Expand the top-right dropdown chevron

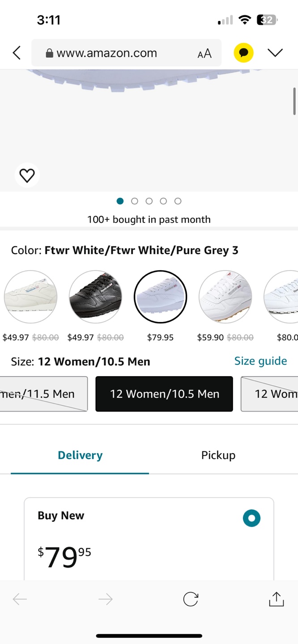click(x=275, y=53)
